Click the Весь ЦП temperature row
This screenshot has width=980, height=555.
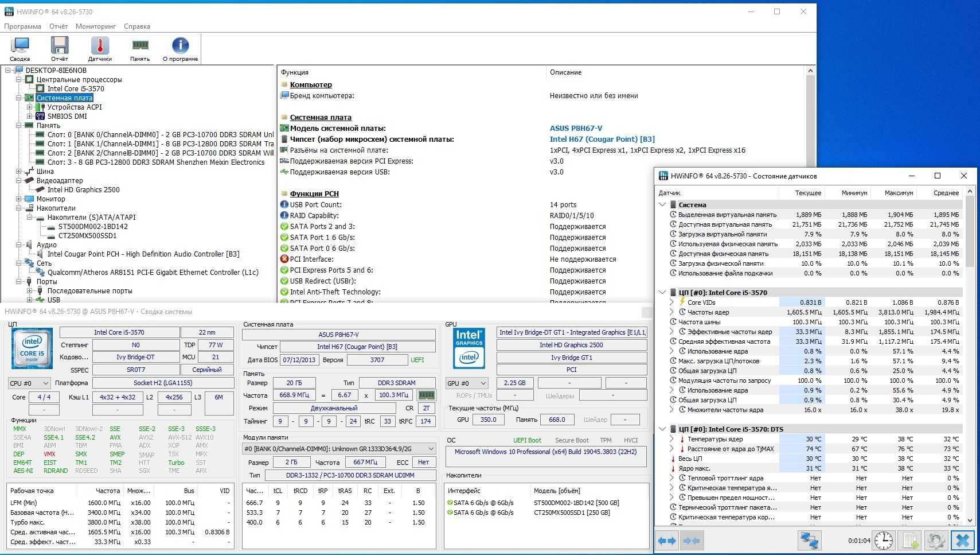(811, 459)
